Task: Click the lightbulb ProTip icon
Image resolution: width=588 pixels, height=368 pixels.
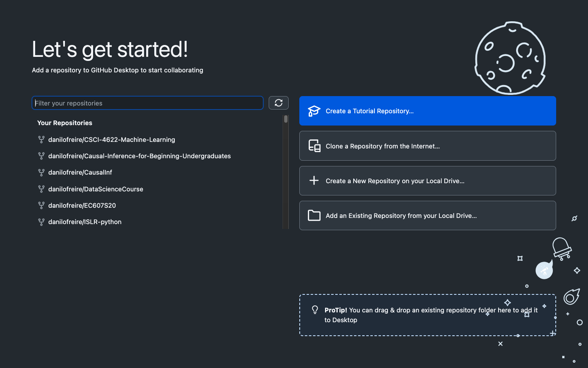Action: (x=315, y=310)
